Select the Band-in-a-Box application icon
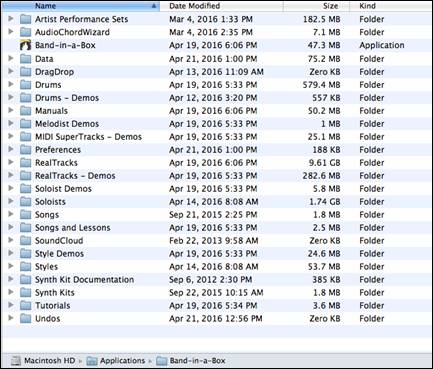Viewport: 433px width, 369px height. tap(25, 45)
